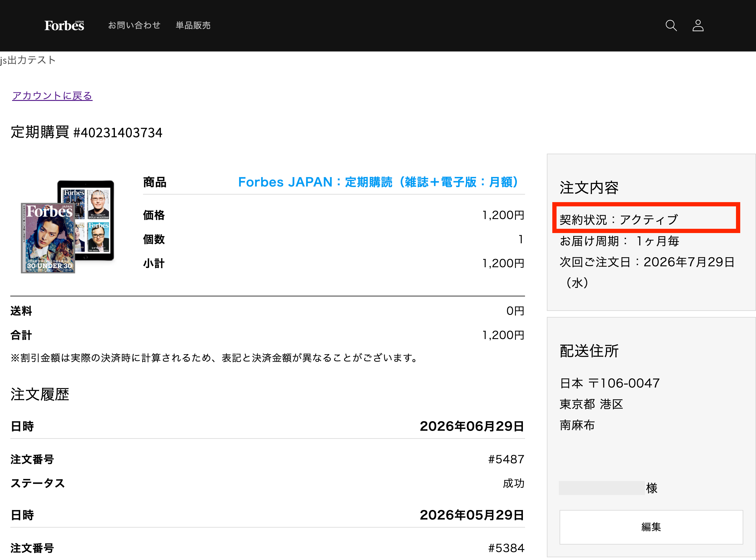Select the 配送住所 panel heading
Viewport: 756px width, 560px height.
589,351
